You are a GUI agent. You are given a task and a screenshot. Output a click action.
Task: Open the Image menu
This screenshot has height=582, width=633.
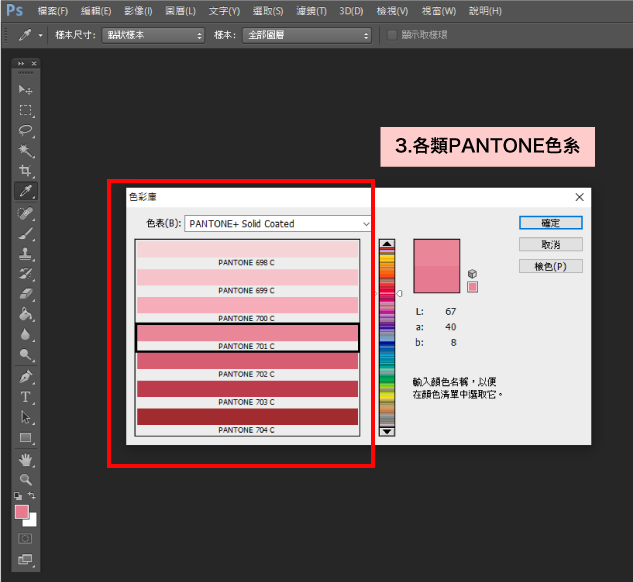point(138,11)
